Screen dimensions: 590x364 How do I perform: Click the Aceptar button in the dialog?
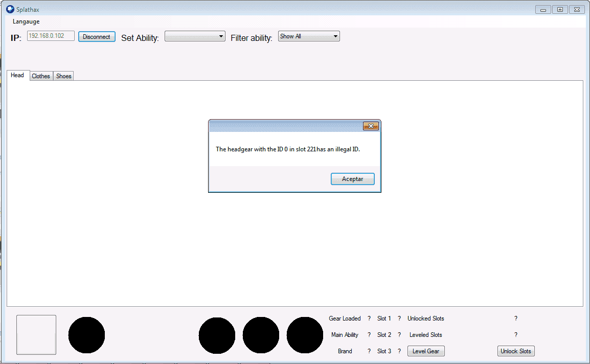[x=353, y=179]
